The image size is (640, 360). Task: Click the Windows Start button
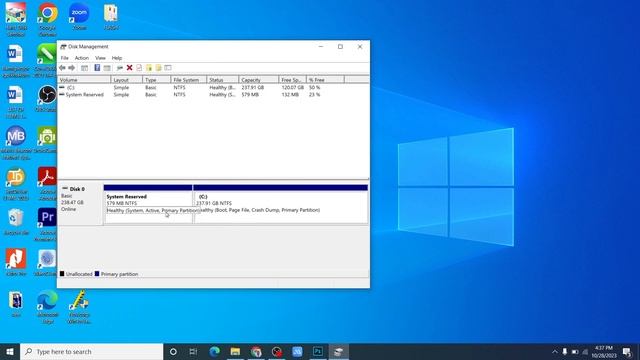pos(10,351)
